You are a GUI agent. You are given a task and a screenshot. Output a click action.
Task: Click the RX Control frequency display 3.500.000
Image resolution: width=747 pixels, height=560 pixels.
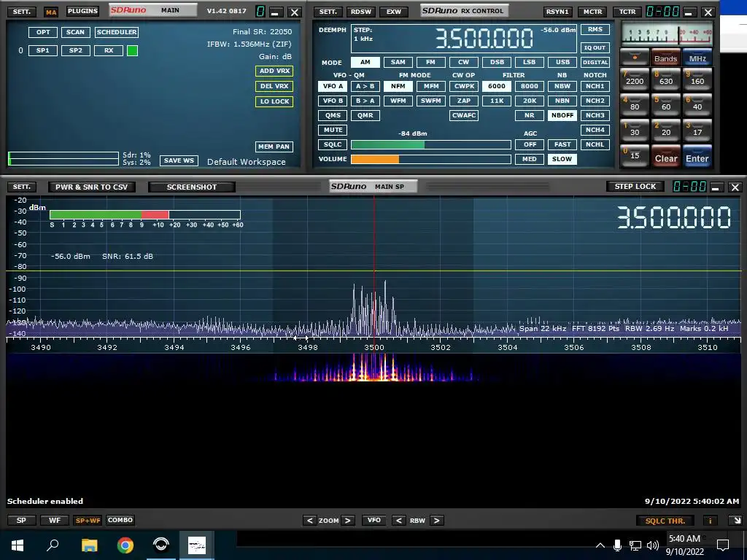pyautogui.click(x=484, y=39)
